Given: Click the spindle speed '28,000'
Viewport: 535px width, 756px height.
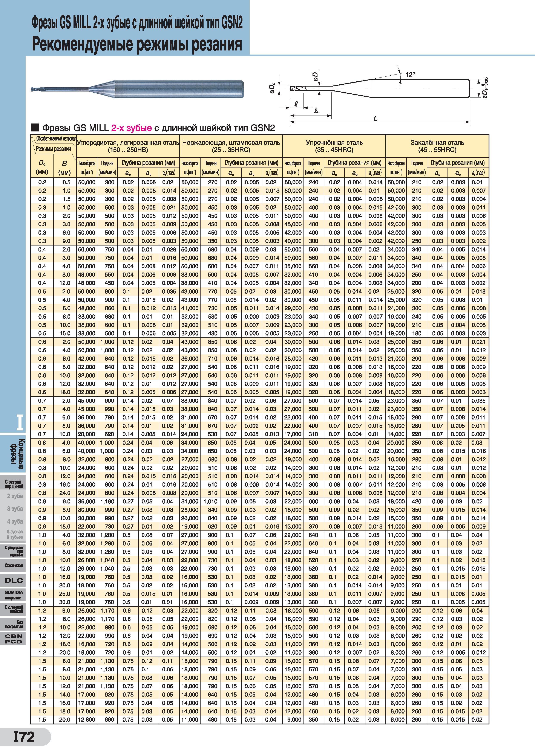Looking at the screenshot, I should (87, 434).
